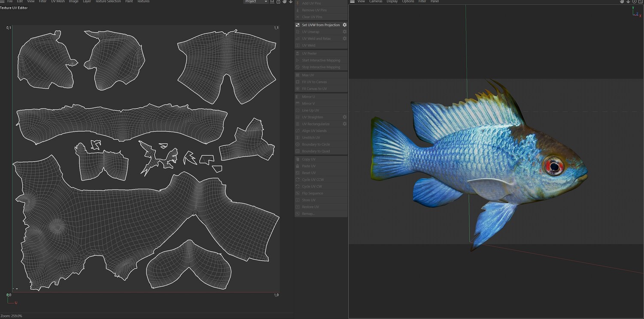Click the Texture UV Editor title text

pos(14,8)
